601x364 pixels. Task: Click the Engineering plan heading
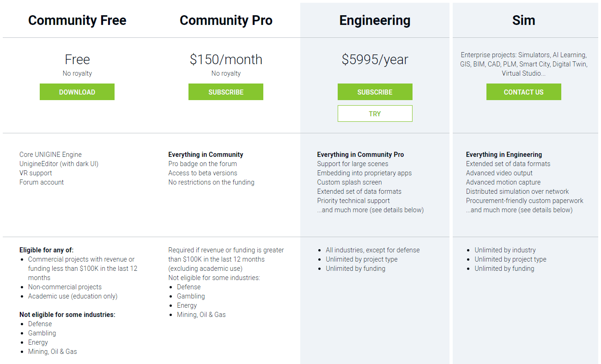coord(375,20)
